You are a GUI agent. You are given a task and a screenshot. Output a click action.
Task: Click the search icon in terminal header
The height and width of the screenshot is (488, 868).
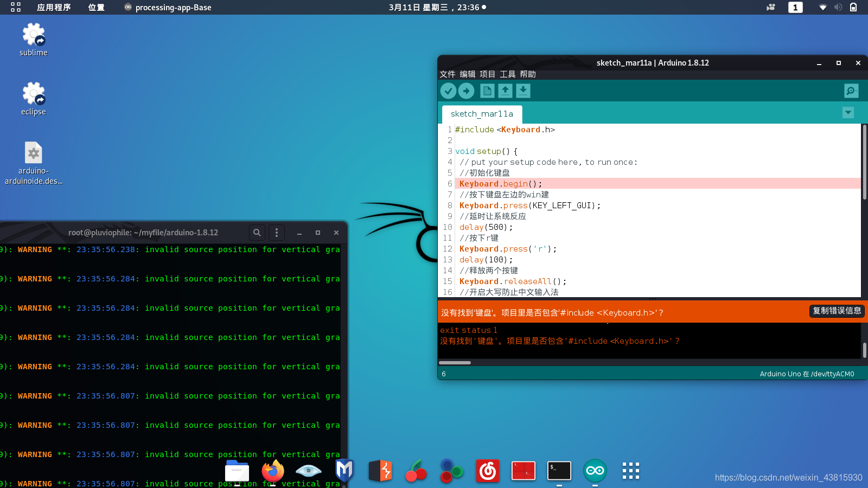point(257,233)
